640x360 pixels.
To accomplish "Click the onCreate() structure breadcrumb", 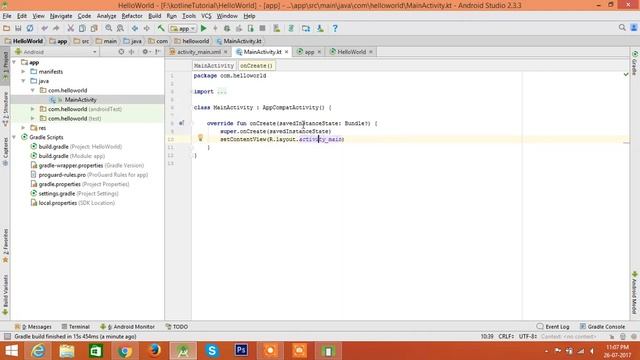I will click(x=256, y=65).
